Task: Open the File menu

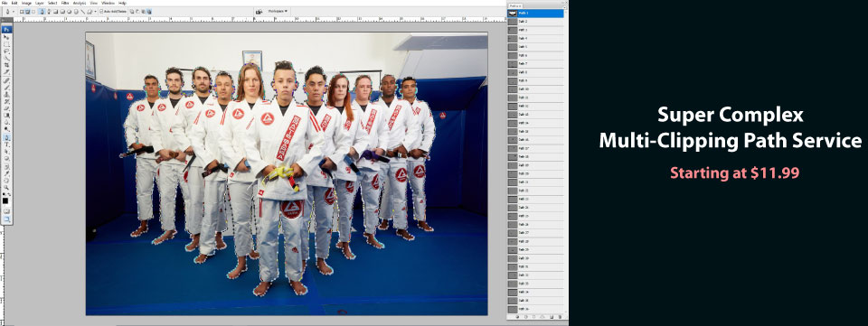Action: (5, 3)
